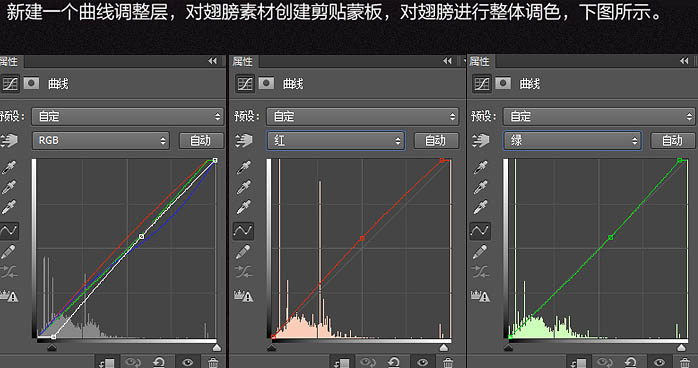
Task: Activate on-image adjustment hand in Red panel
Action: click(244, 141)
